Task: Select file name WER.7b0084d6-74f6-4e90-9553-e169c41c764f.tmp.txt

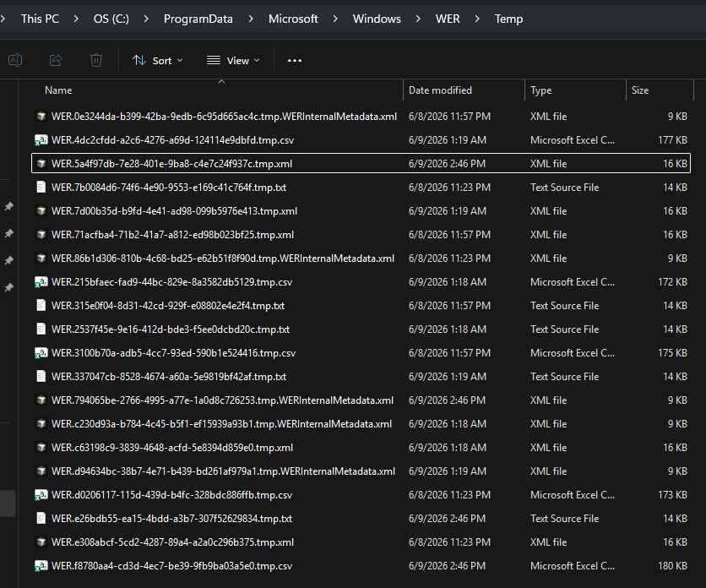Action: point(169,187)
